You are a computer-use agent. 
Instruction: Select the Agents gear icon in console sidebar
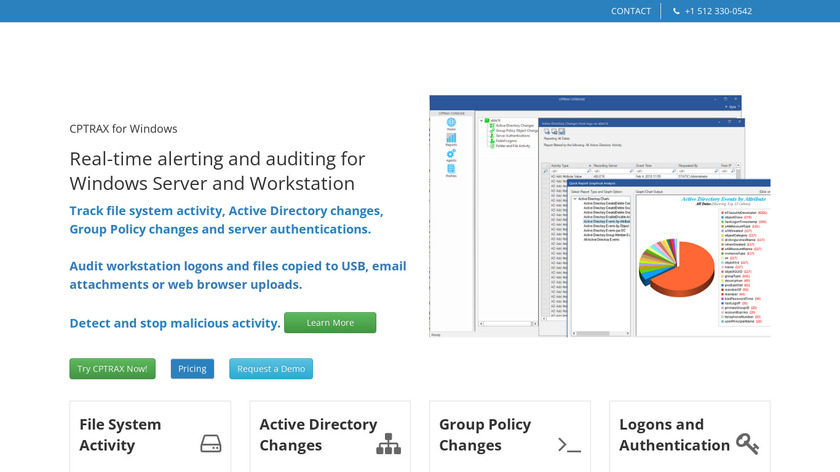point(451,154)
